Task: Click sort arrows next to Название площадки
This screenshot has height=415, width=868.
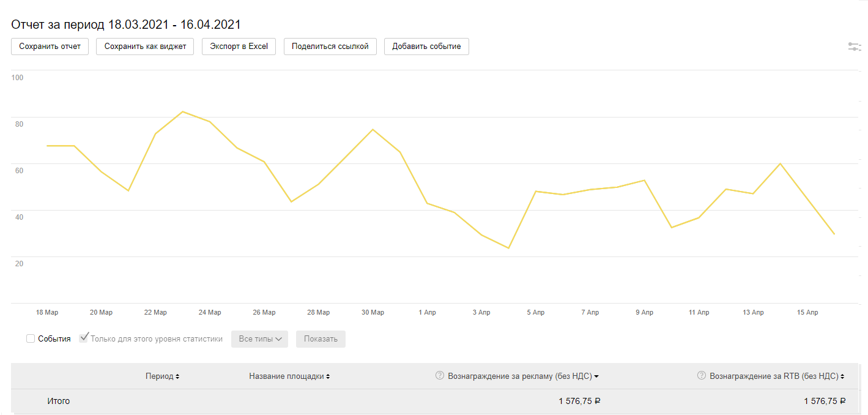Action: [x=328, y=376]
